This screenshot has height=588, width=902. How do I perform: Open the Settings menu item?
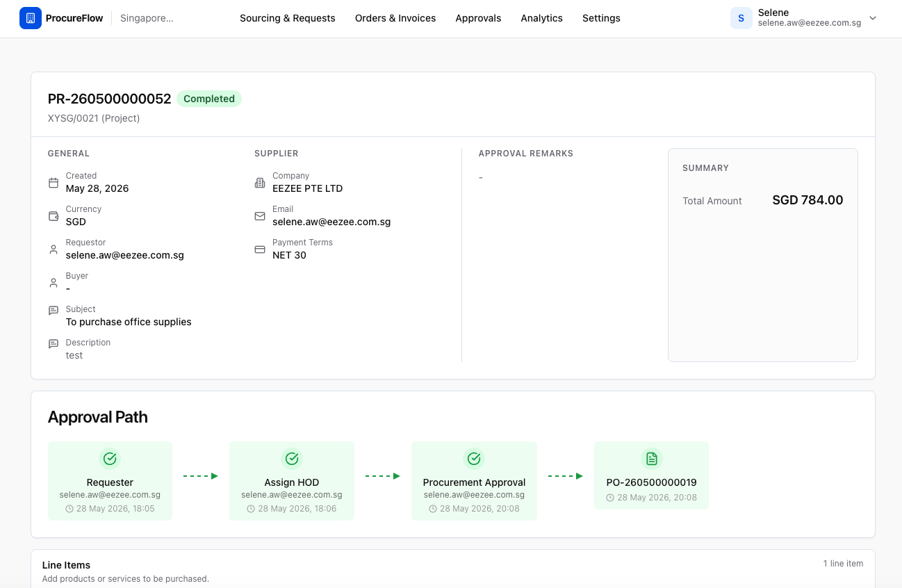click(x=601, y=18)
